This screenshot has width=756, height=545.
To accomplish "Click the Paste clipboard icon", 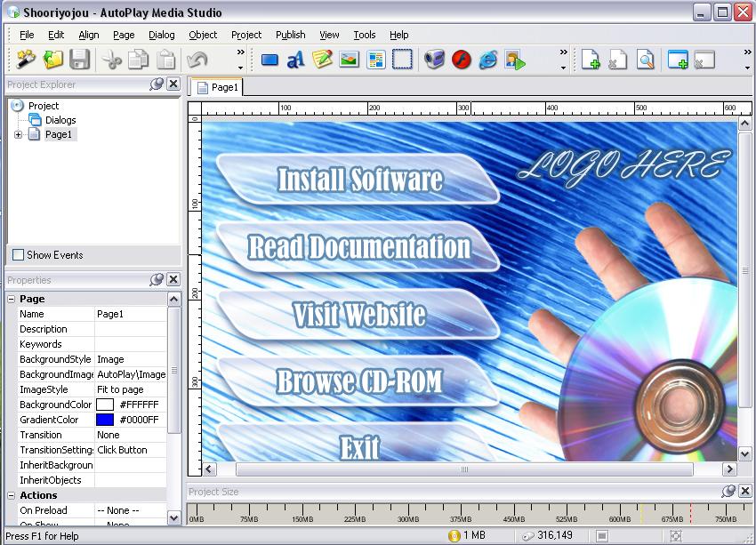I will click(x=166, y=60).
